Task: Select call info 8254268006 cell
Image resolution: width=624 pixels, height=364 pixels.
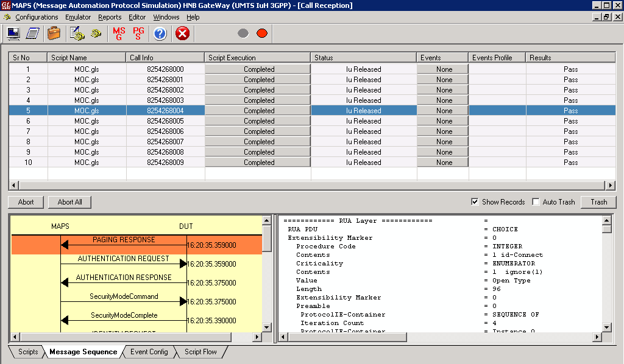Action: pos(166,131)
